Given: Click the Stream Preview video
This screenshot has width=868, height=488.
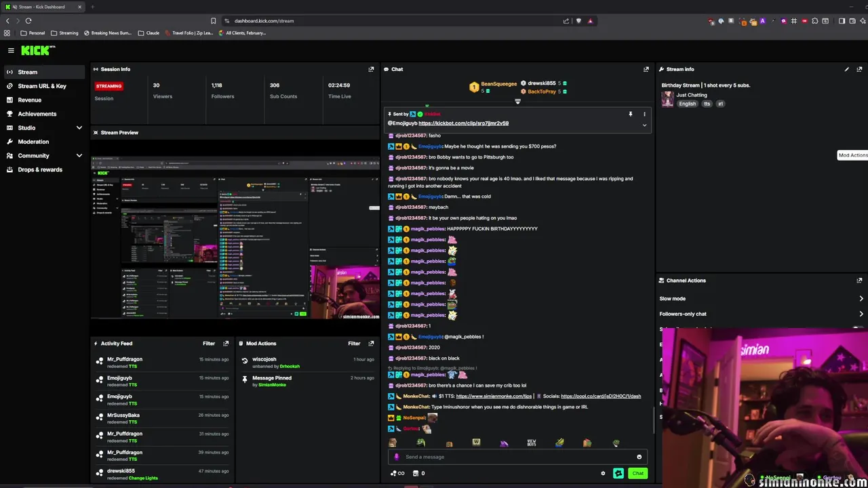Looking at the screenshot, I should 235,237.
